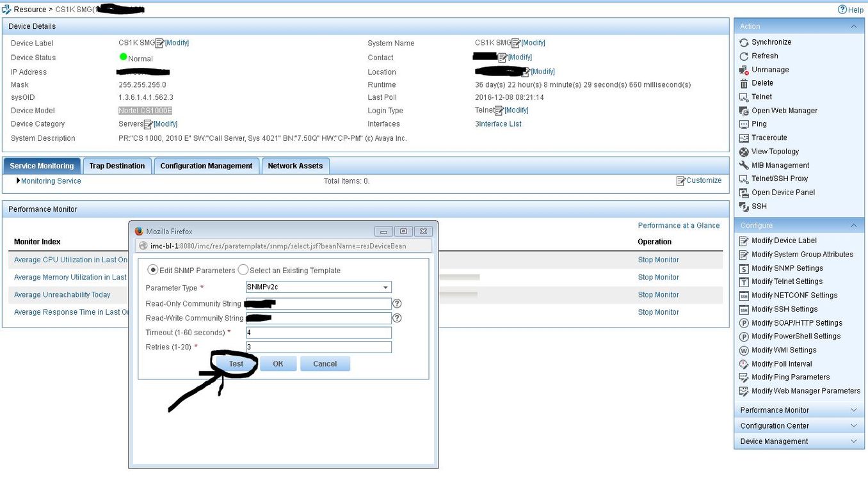Open Telnet/SSH Proxy
Image resolution: width=868 pixels, height=483 pixels.
point(780,178)
